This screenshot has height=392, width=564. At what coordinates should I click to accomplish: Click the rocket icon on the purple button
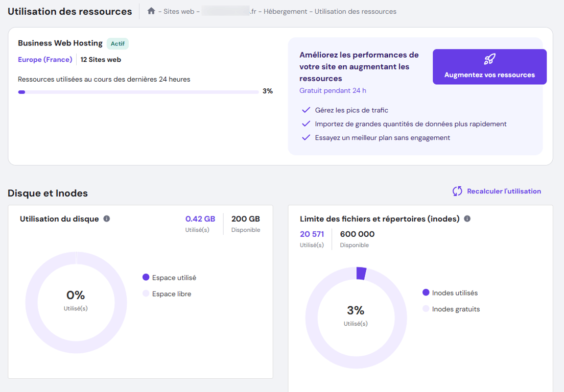point(490,60)
